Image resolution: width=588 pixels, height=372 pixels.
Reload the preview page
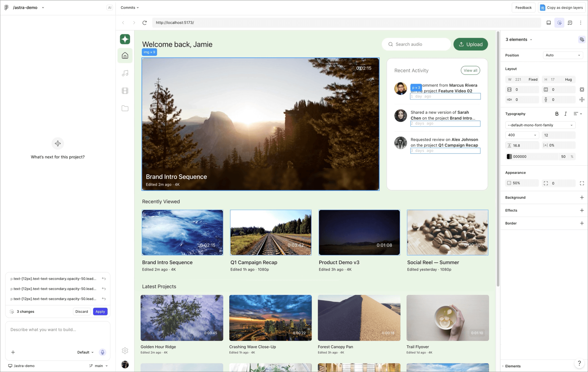[x=145, y=23]
